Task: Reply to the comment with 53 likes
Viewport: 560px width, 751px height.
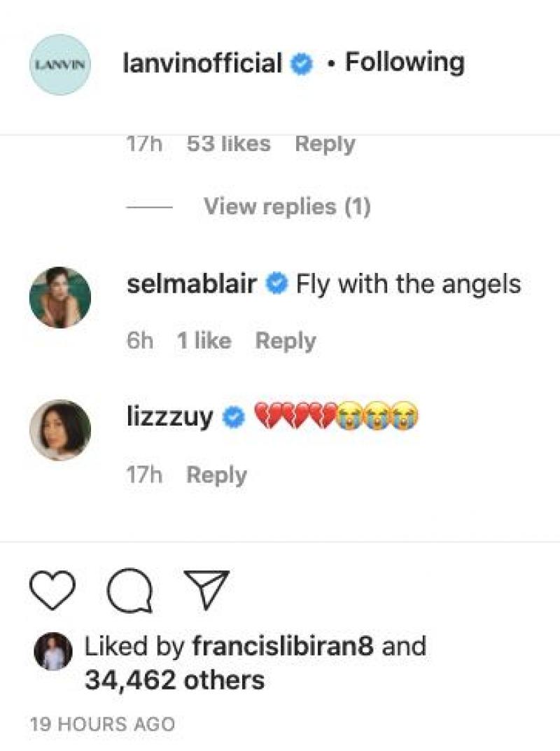Action: [x=325, y=144]
